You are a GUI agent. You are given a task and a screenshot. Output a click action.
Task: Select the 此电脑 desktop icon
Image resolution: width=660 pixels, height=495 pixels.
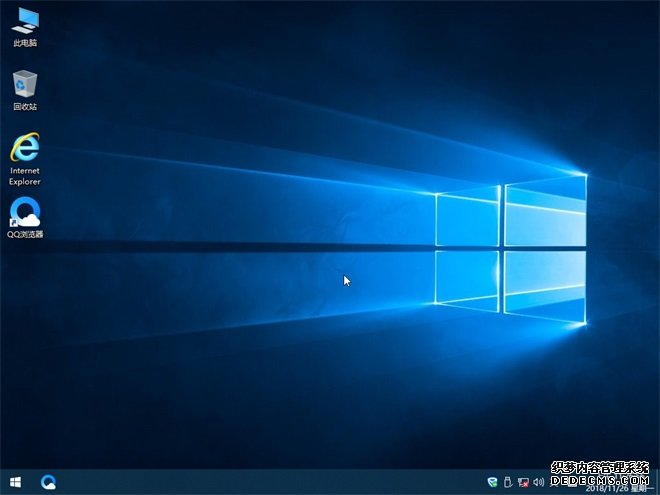25,27
